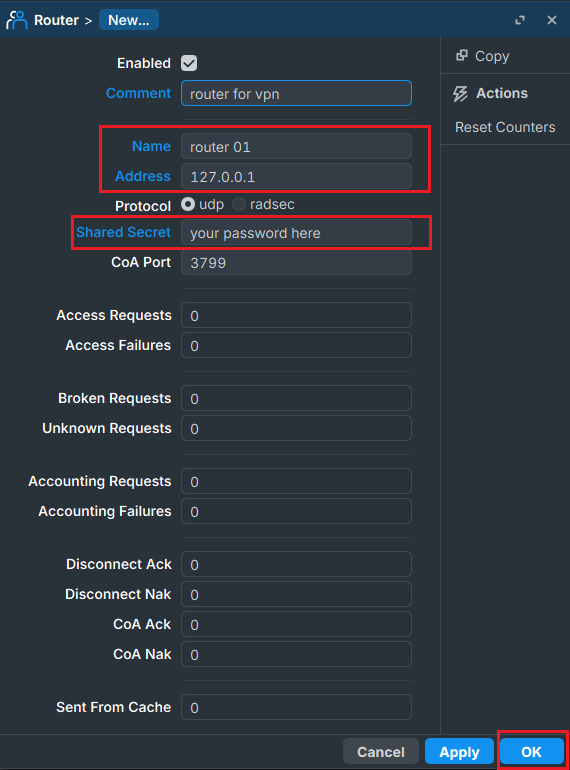The image size is (570, 770).
Task: Click the Protocol label
Action: (x=143, y=206)
